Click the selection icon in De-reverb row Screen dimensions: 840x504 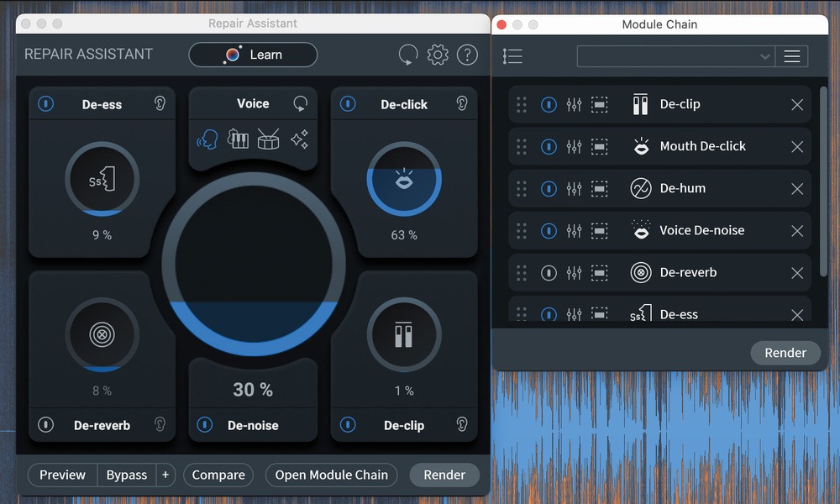click(600, 273)
